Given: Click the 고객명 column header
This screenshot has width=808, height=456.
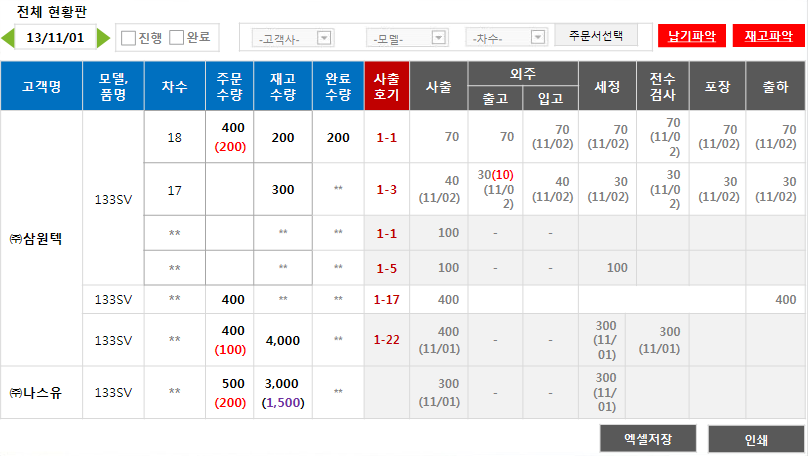Looking at the screenshot, I should pos(41,86).
